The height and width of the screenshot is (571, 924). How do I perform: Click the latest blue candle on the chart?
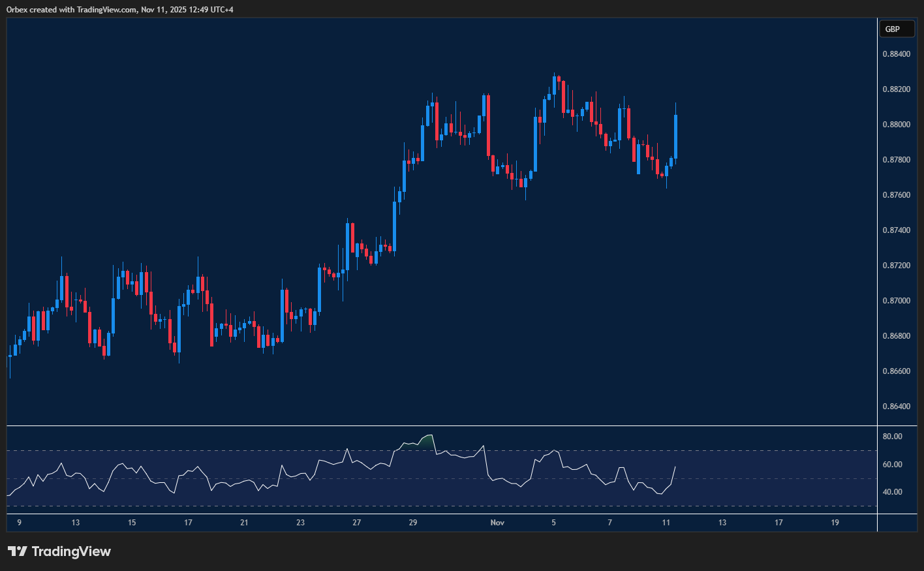(x=675, y=136)
